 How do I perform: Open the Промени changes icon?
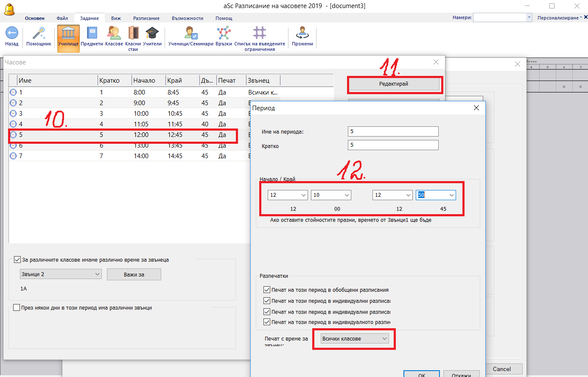[302, 34]
